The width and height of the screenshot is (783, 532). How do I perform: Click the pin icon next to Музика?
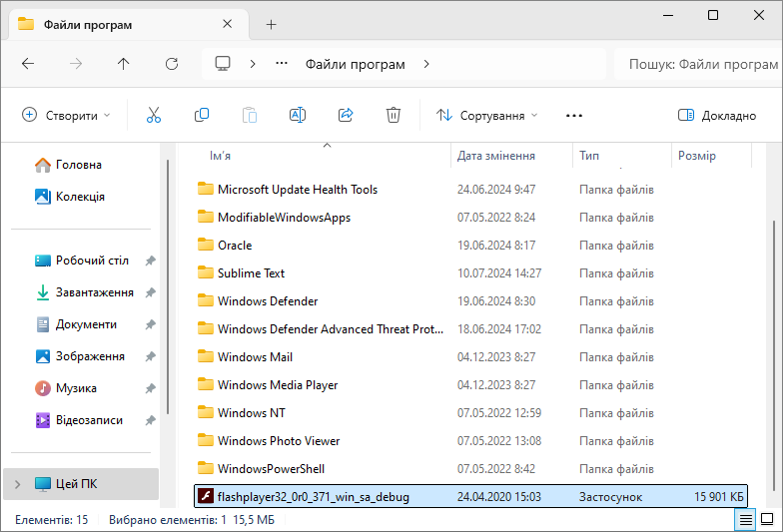[150, 388]
